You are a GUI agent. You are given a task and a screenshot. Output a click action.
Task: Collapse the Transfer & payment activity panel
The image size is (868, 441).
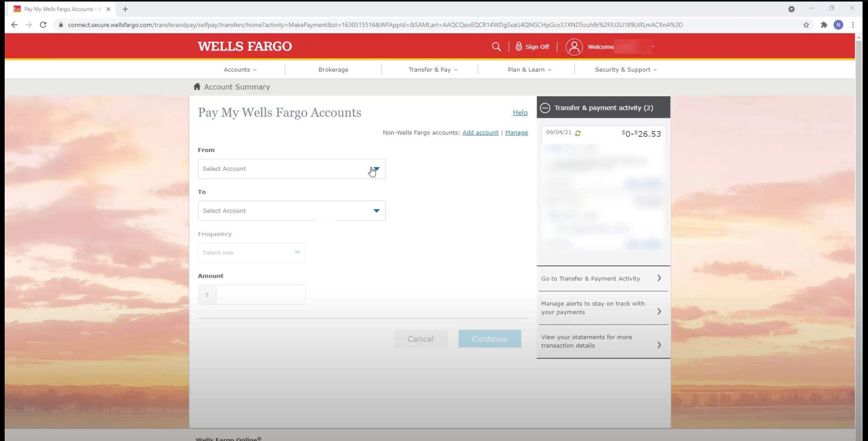pos(545,108)
